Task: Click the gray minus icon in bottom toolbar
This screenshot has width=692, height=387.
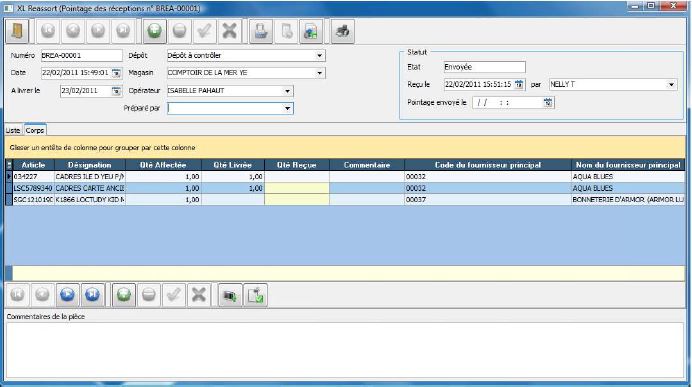Action: point(149,295)
